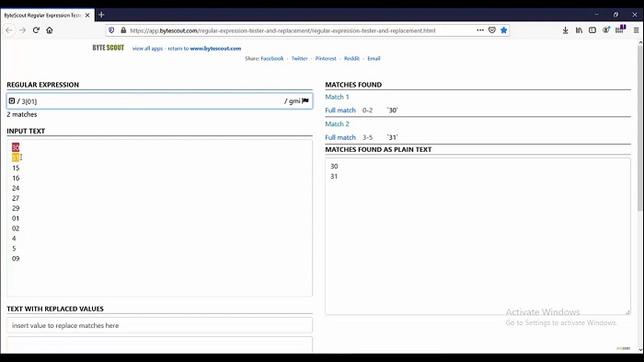Toggle the sidebar view icon

[x=592, y=30]
